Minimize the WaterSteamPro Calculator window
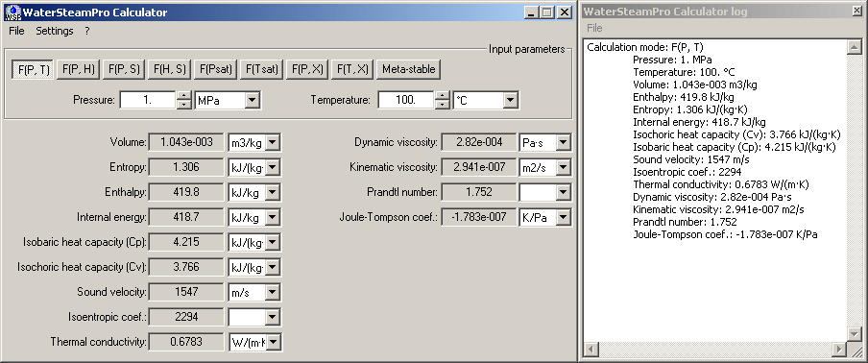 tap(532, 12)
